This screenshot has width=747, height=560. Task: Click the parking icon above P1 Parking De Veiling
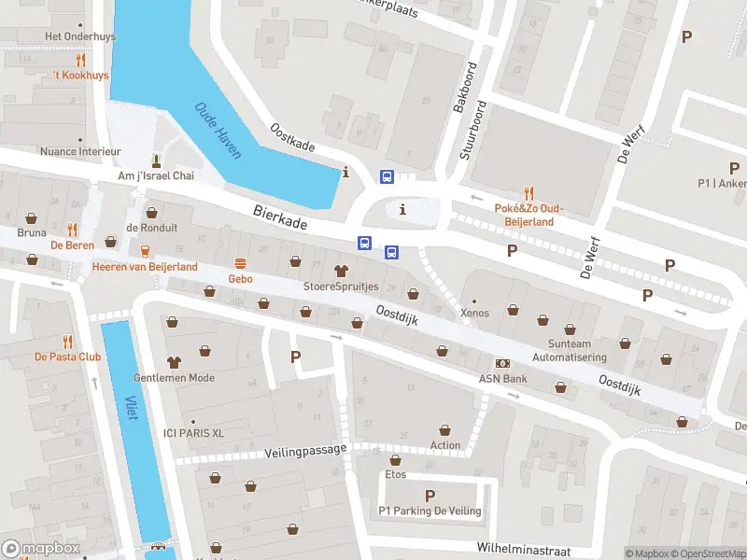(430, 496)
